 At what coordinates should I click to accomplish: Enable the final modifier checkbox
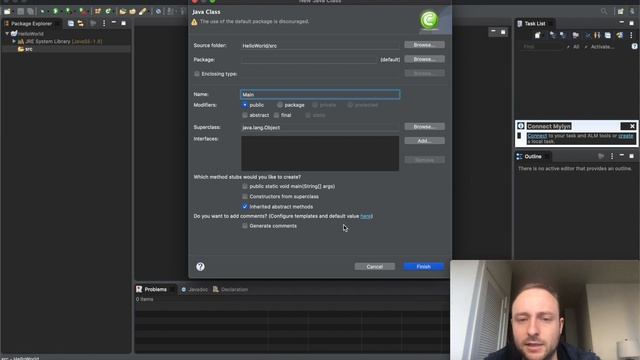[x=276, y=115]
